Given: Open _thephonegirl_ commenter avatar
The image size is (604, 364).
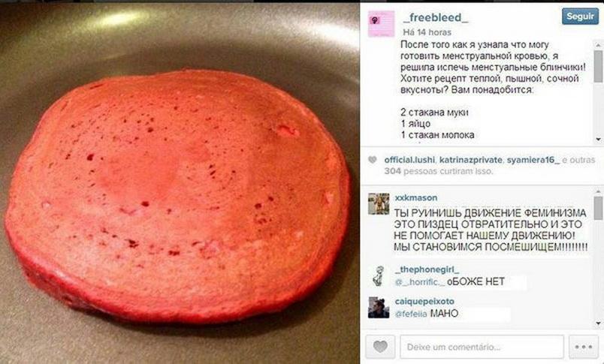Looking at the screenshot, I should [379, 276].
